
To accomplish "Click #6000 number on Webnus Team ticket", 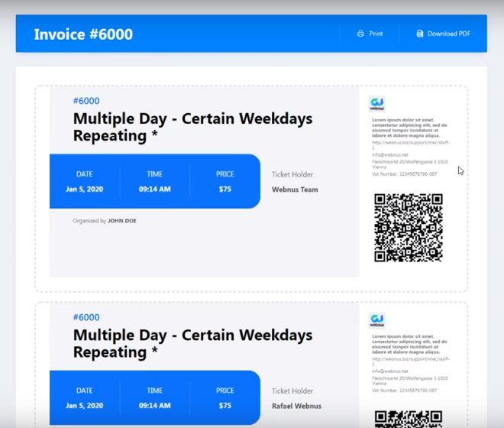I will pos(86,101).
